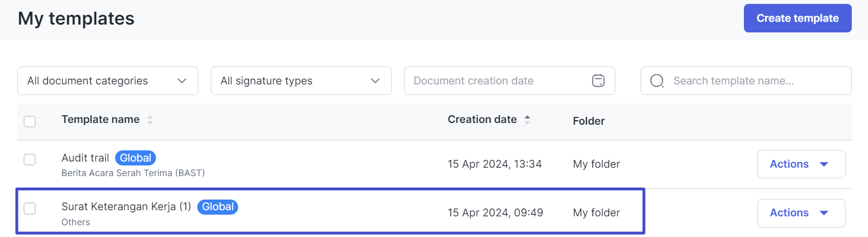Check the Audit trail row checkbox

[30, 159]
